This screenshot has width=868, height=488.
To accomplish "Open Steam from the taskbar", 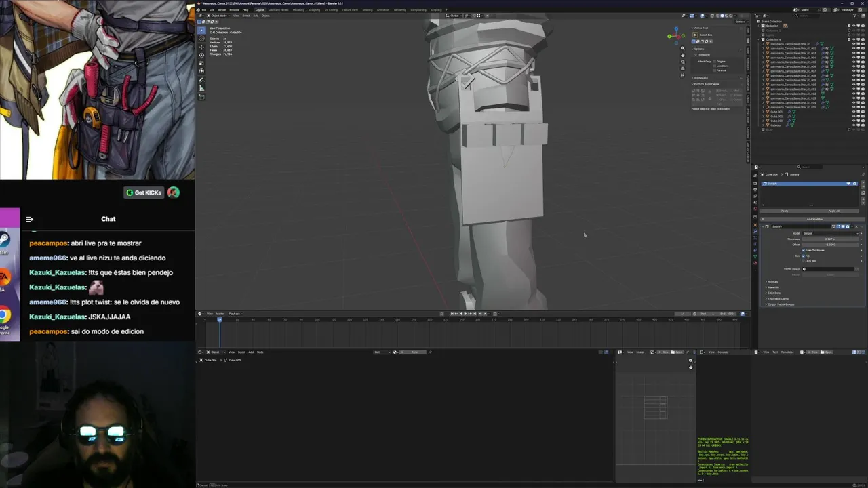I will click(x=5, y=239).
